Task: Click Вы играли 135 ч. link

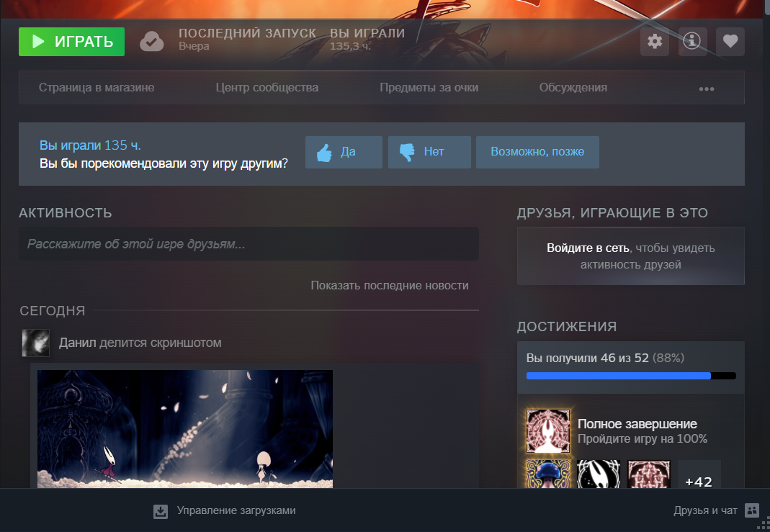Action: click(90, 145)
